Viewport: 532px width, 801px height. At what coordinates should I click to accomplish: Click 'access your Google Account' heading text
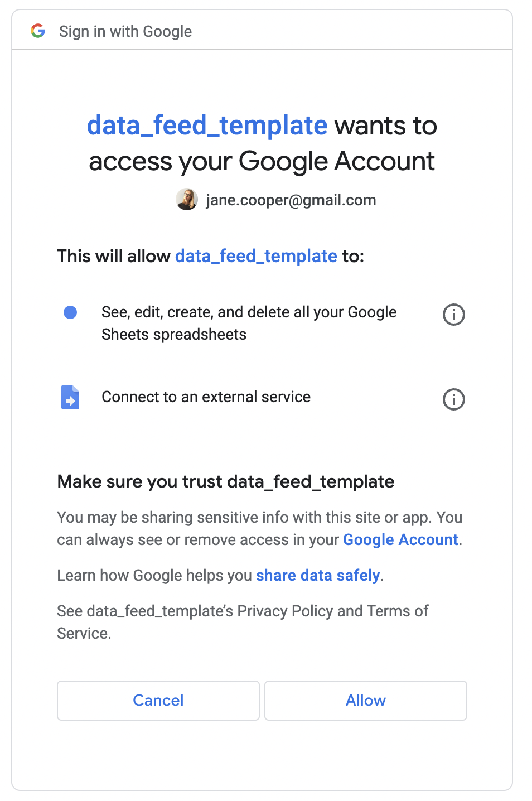click(x=262, y=162)
